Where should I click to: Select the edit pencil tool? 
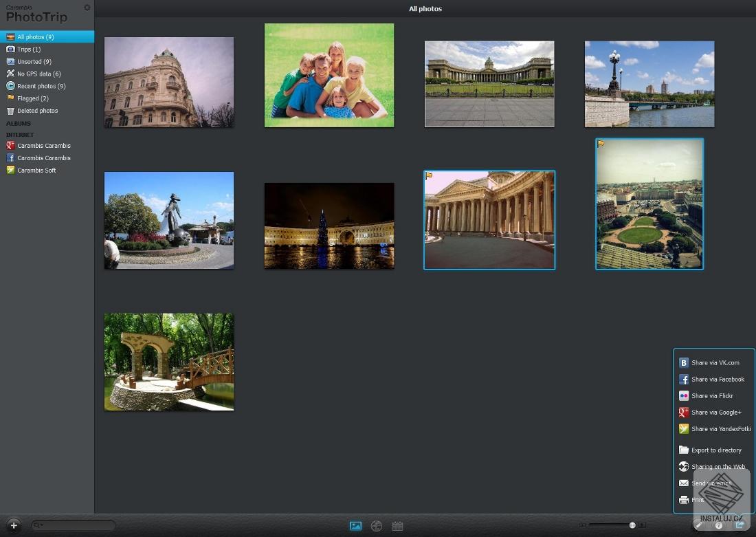tap(699, 525)
